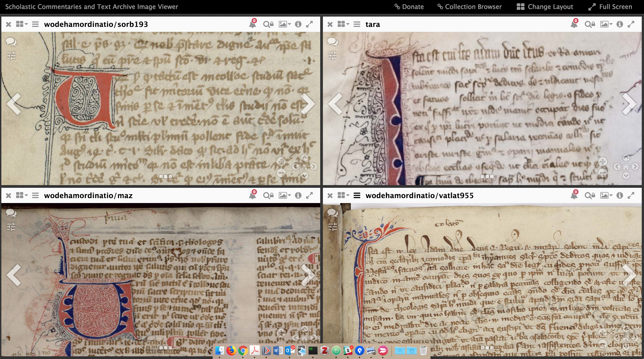Pan tara image down
This screenshot has height=359, width=644.
626,176
